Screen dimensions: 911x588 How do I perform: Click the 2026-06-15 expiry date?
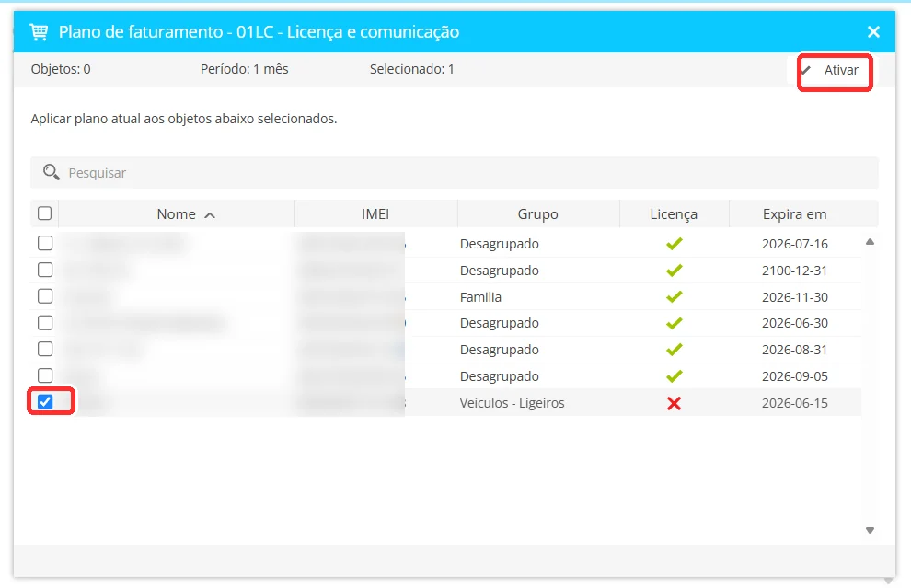tap(795, 403)
